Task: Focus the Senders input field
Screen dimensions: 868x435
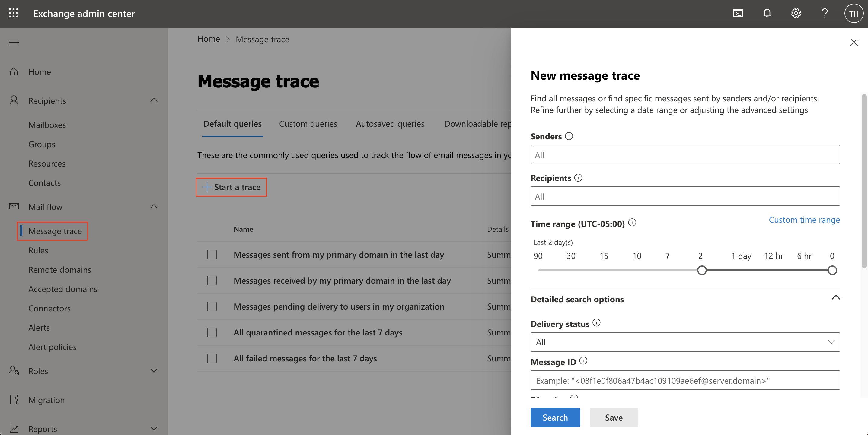Action: (x=685, y=154)
